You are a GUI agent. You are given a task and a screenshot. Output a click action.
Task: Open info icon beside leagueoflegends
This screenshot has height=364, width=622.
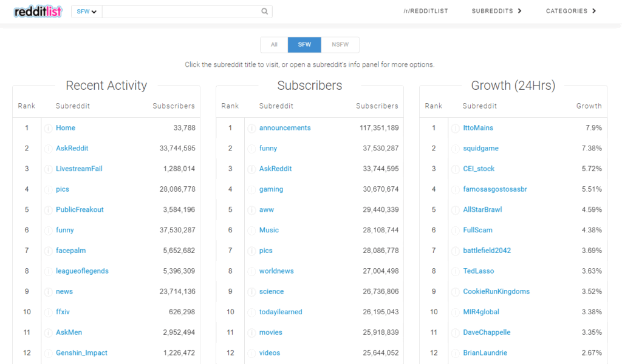tap(48, 271)
